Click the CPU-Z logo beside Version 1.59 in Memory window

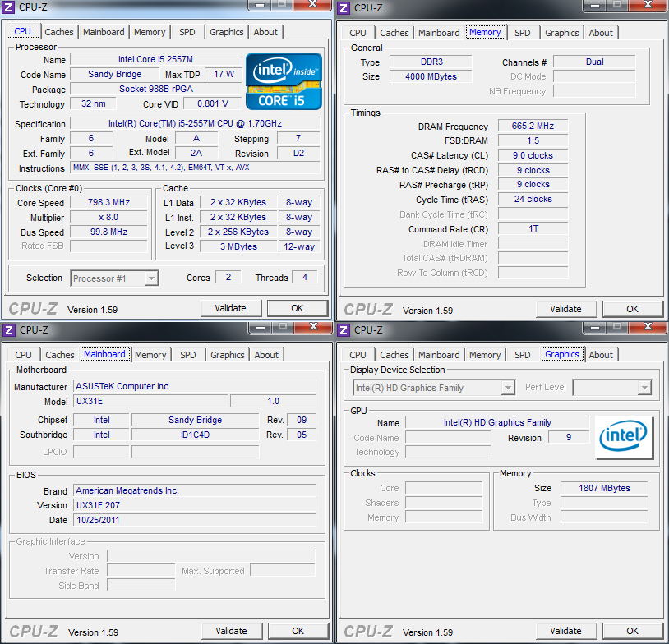click(367, 309)
